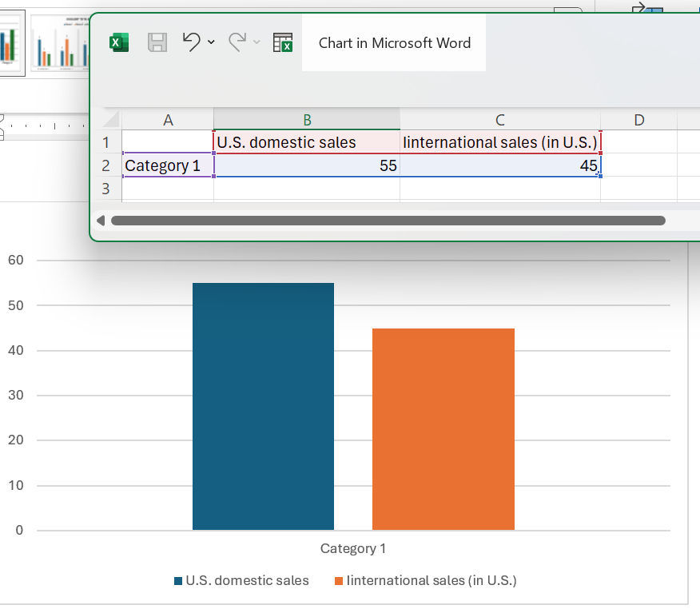Undo the last action with the Undo arrow

tap(192, 42)
